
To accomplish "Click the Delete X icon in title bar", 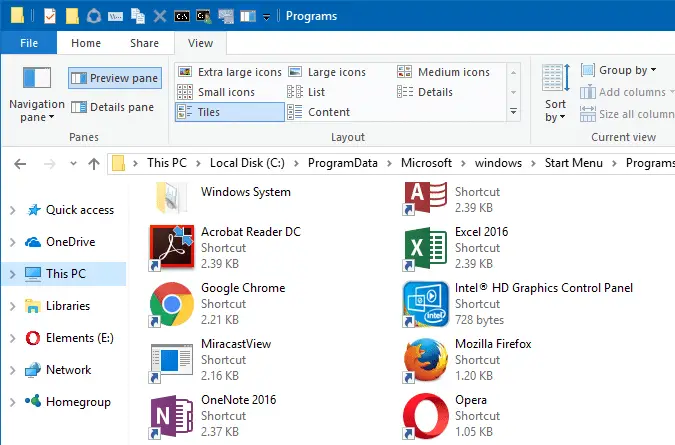I will click(160, 16).
